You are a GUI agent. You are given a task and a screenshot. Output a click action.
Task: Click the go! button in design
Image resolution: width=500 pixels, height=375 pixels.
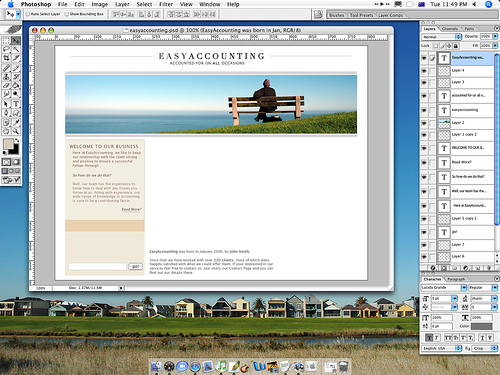(x=135, y=266)
